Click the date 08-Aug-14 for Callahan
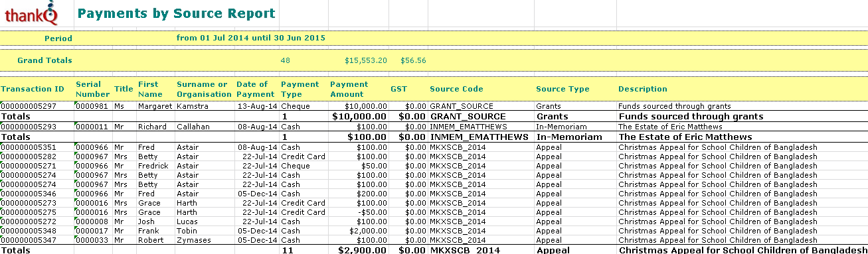This screenshot has width=868, height=254. coord(257,126)
